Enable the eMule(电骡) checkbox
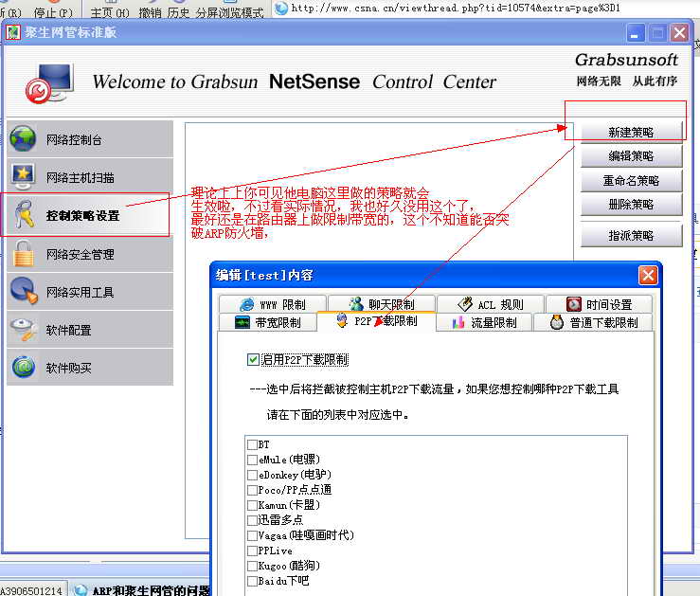Viewport: 700px width, 596px height. 252,460
